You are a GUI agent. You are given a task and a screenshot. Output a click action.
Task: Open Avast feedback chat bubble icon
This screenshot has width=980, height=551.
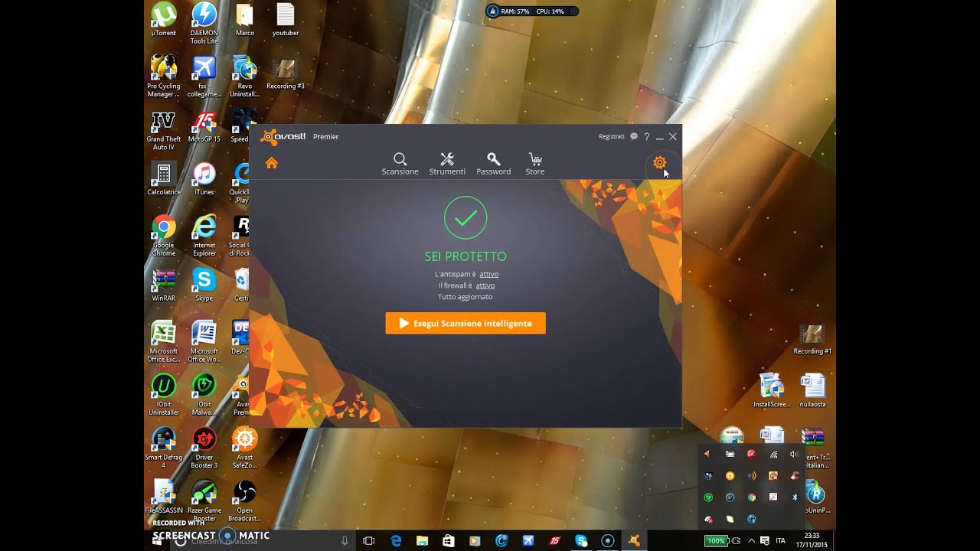click(634, 136)
